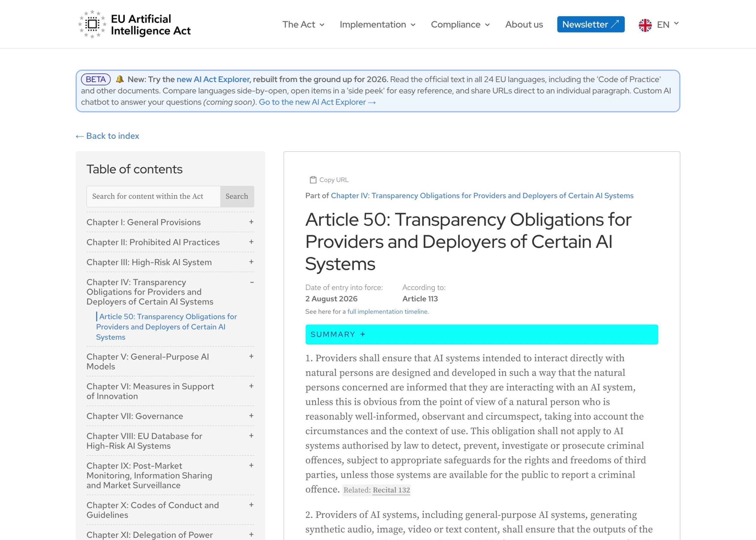The width and height of the screenshot is (756, 540).
Task: Click 'Table of contents' heading
Action: coord(134,169)
